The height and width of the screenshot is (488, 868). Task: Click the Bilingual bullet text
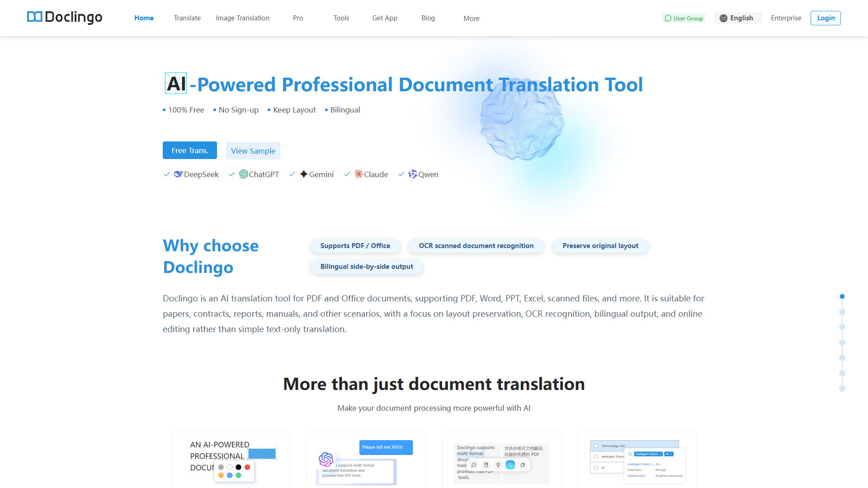click(345, 110)
